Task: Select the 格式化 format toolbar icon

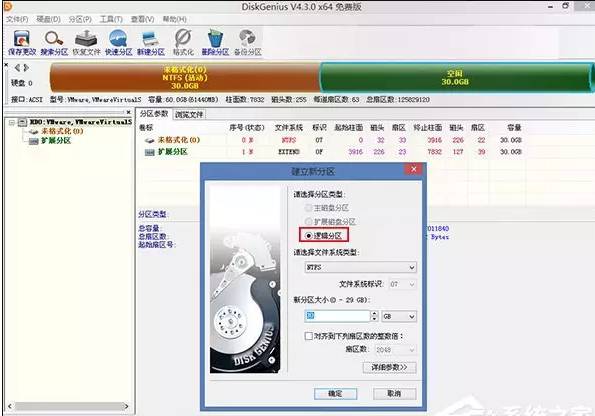Action: [183, 42]
